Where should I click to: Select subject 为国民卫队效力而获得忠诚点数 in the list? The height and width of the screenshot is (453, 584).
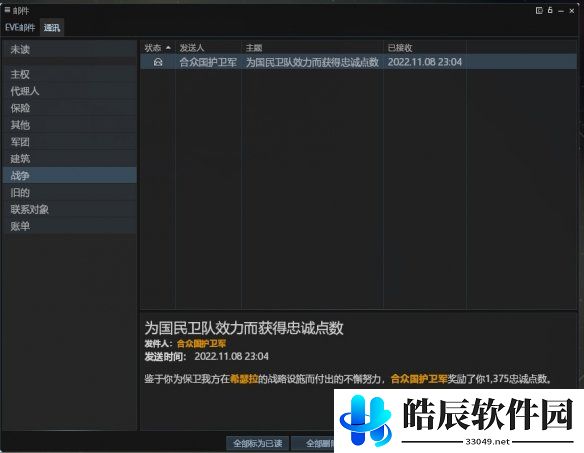(x=312, y=62)
